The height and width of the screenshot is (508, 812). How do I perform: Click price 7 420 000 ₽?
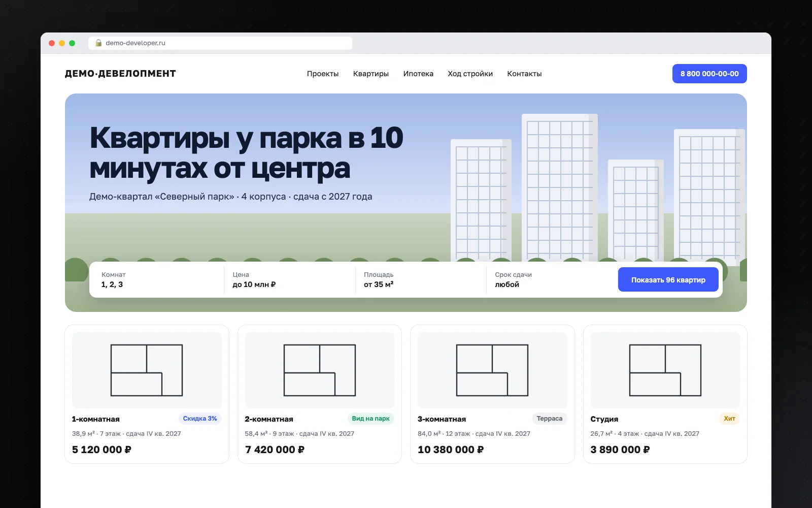point(275,450)
